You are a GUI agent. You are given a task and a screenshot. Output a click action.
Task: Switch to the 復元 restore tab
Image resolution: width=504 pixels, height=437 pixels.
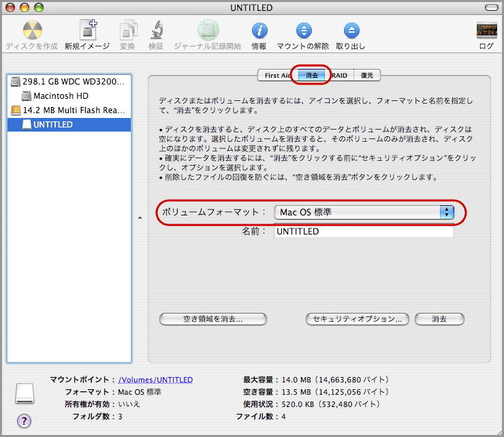367,75
